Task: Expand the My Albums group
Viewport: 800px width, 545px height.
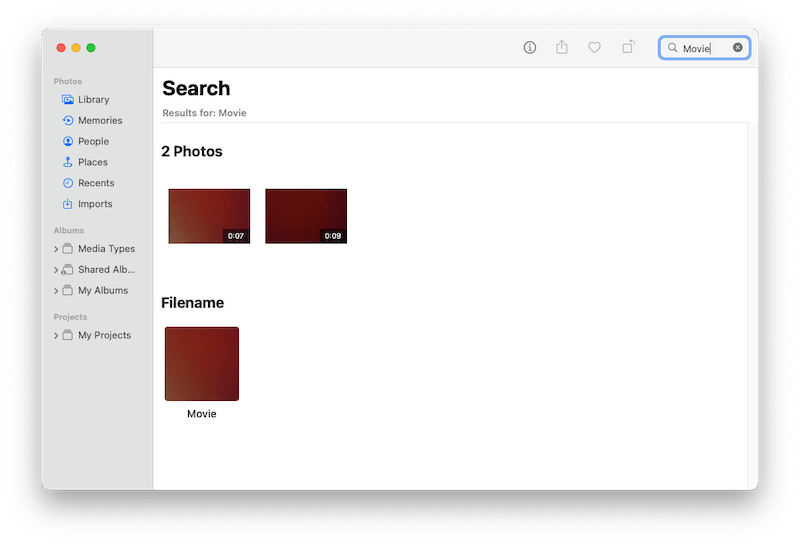Action: tap(56, 291)
